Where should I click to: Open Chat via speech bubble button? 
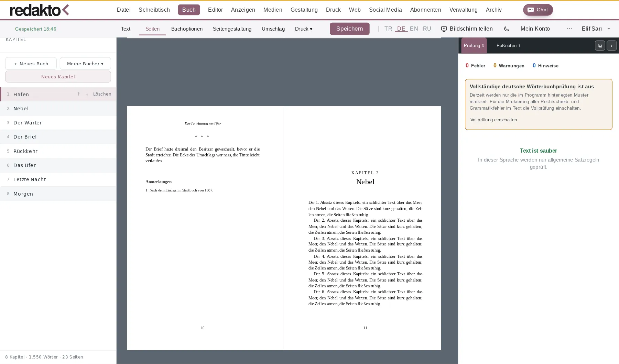pos(538,10)
